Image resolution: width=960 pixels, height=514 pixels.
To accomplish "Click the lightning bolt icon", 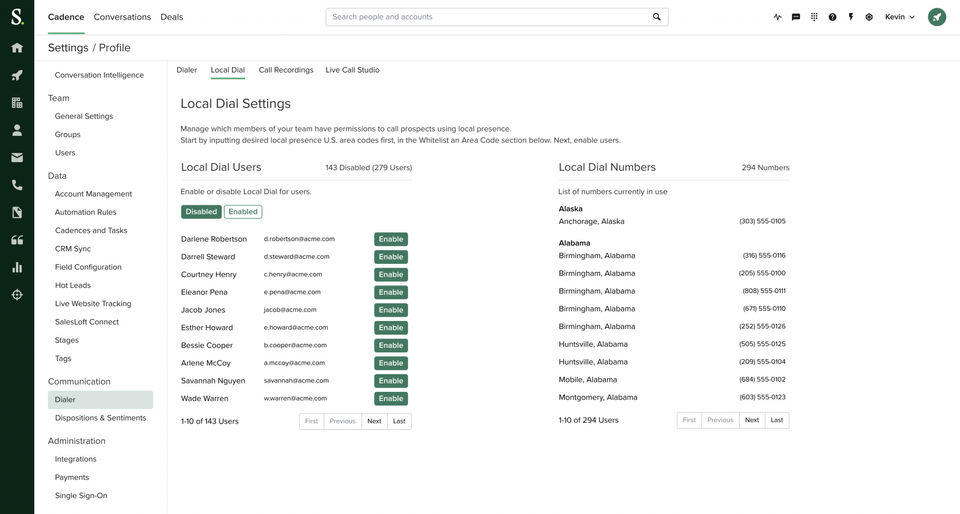I will tap(851, 17).
